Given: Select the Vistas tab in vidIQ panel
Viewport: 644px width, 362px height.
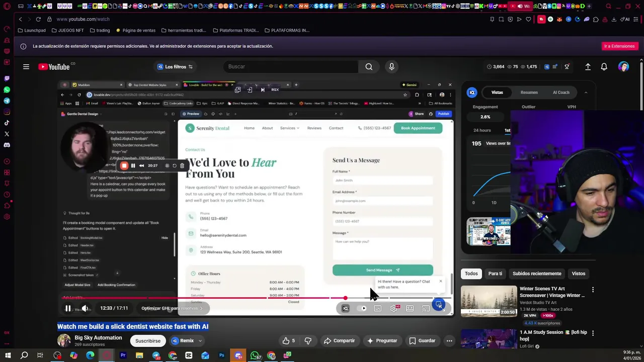Looking at the screenshot, I should pos(497,93).
